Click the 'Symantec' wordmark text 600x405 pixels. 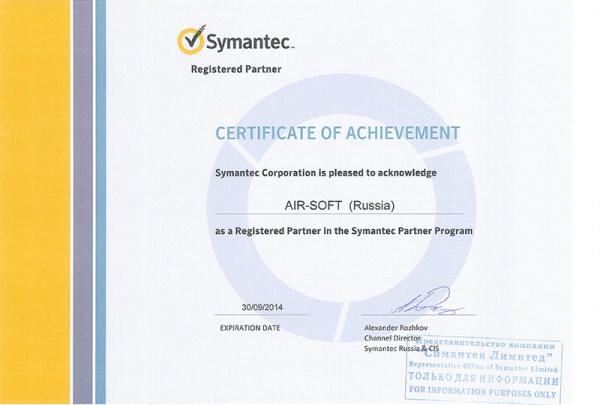tap(250, 41)
